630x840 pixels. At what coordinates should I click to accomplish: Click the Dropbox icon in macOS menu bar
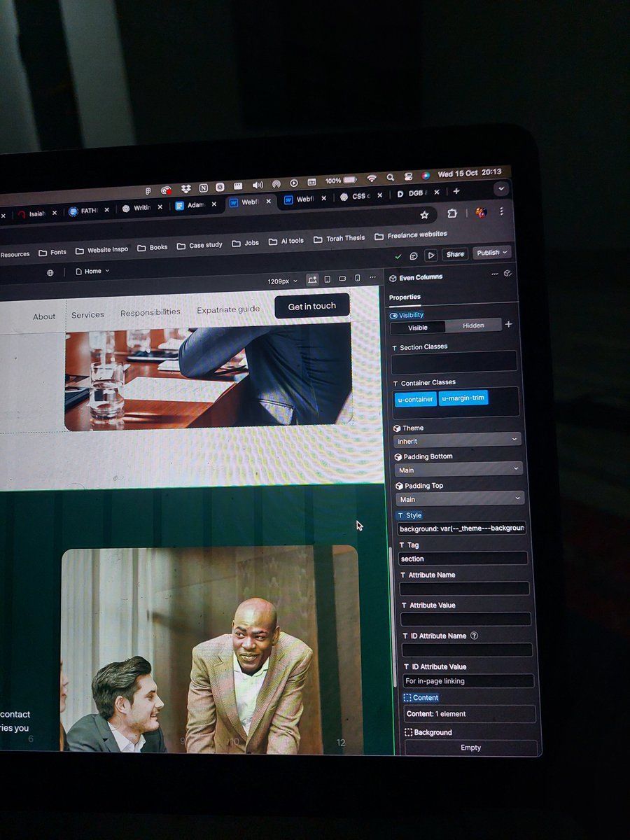click(185, 189)
